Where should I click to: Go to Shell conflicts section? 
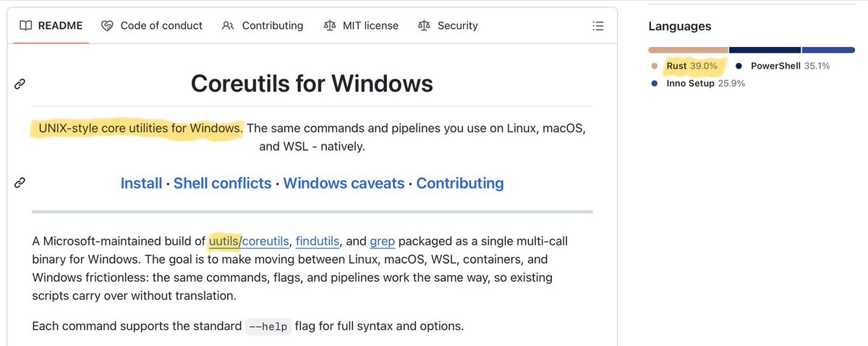click(223, 183)
